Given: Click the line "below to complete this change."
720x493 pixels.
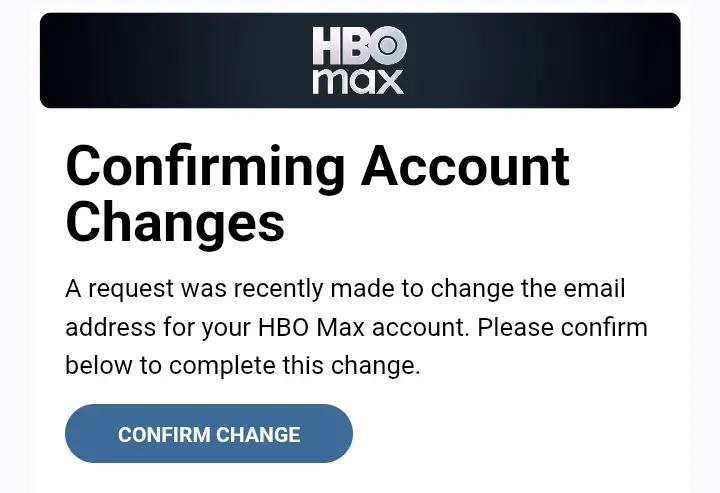Looking at the screenshot, I should click(x=243, y=366).
